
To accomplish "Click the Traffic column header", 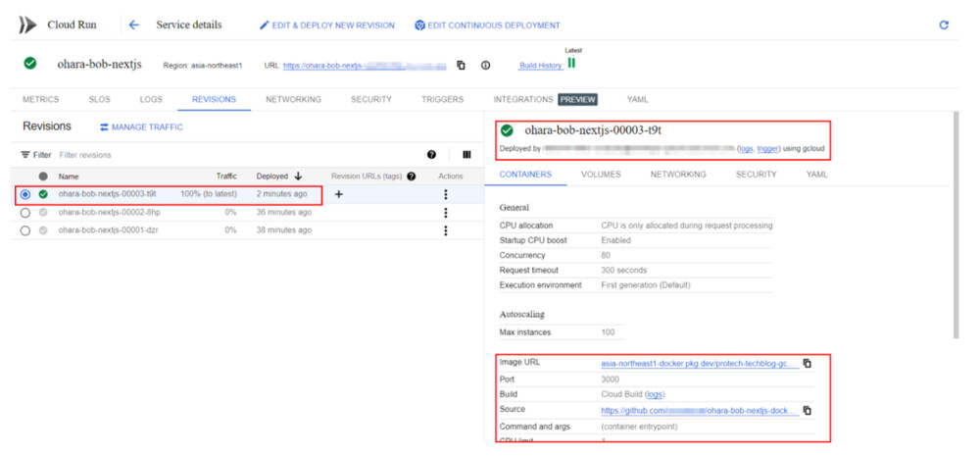I will 226,177.
